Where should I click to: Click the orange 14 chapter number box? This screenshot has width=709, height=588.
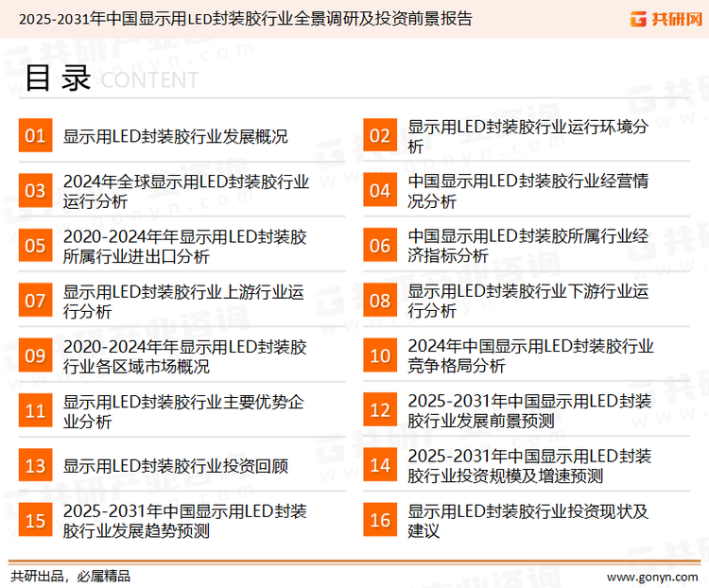click(x=380, y=465)
